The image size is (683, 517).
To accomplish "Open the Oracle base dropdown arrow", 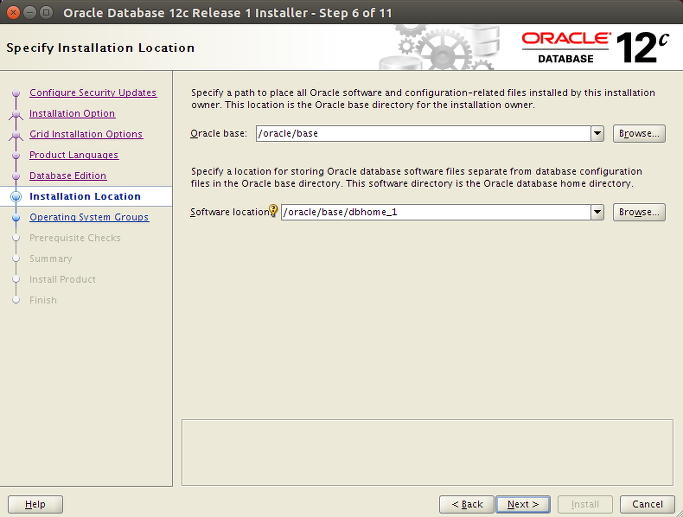I will [597, 133].
